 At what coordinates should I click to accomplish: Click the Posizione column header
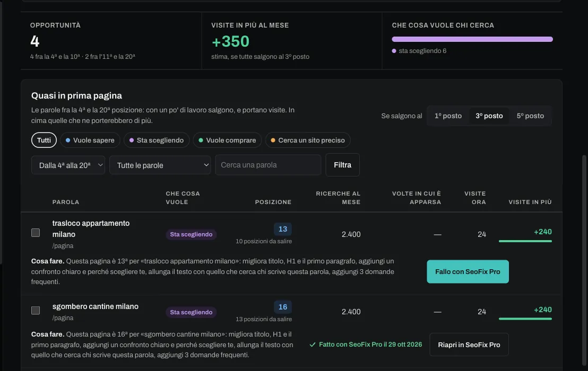tap(273, 202)
